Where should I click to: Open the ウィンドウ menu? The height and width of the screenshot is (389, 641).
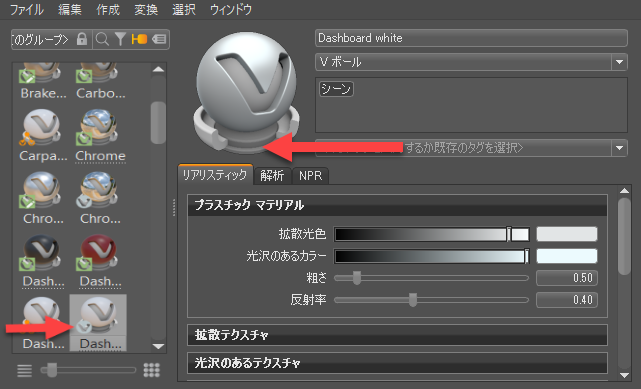pos(231,9)
